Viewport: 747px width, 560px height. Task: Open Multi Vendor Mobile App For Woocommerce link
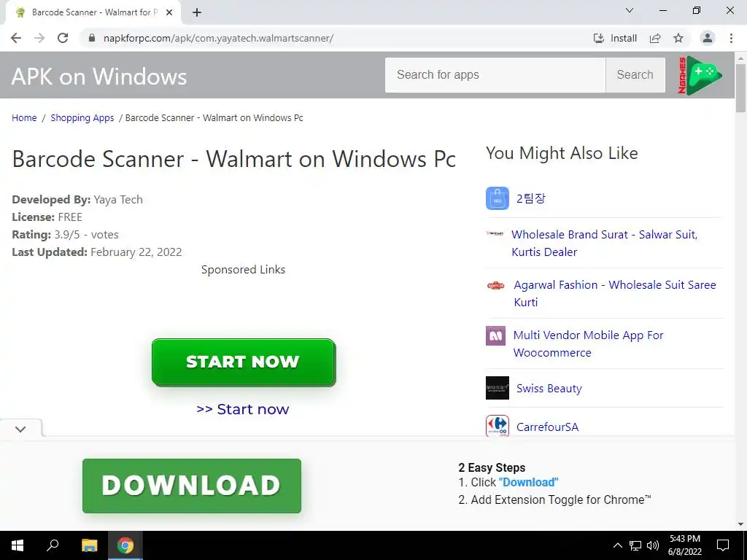tap(589, 344)
